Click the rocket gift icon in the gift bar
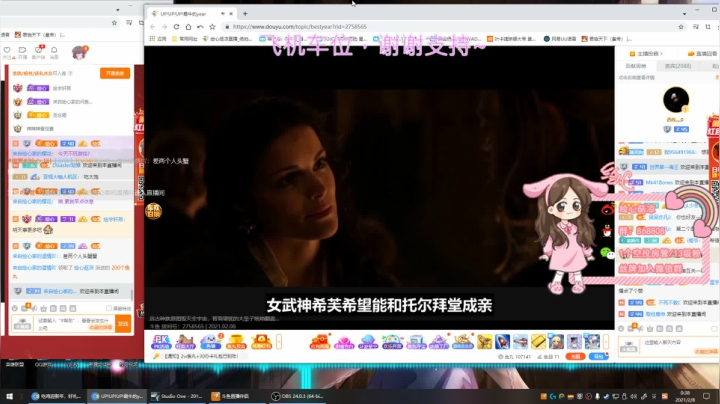This screenshot has width=720, height=404. click(x=502, y=342)
